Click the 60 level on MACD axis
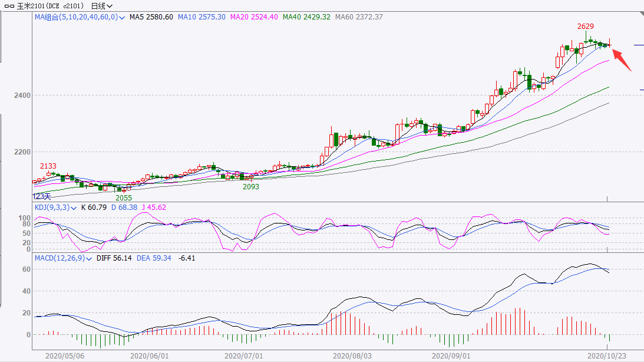Image resolution: width=644 pixels, height=362 pixels. coord(27,269)
